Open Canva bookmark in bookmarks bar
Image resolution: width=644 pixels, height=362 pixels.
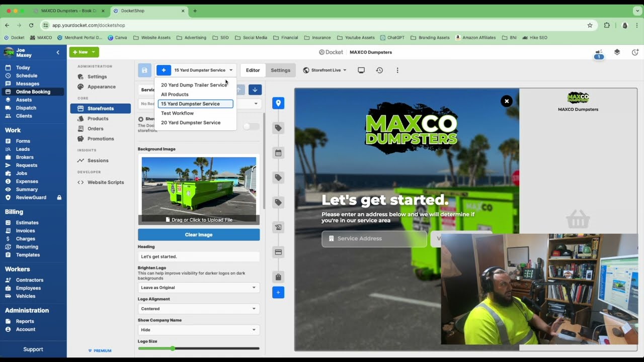click(117, 38)
